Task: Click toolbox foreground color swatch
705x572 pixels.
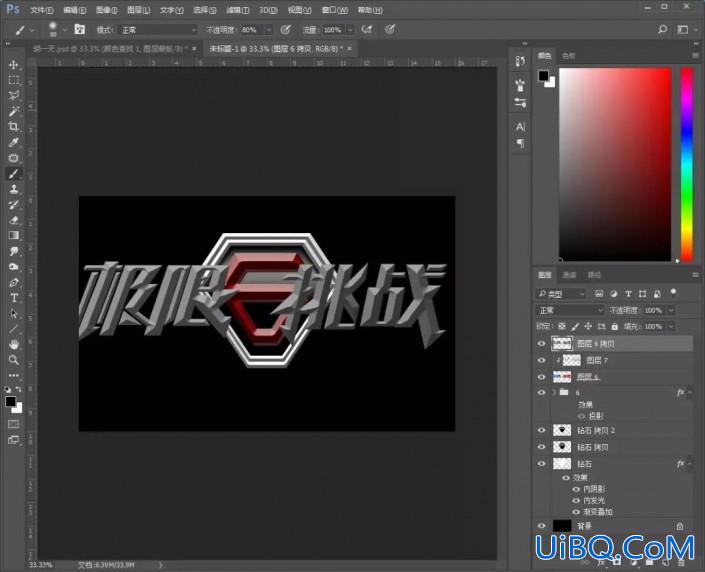Action: [x=10, y=402]
